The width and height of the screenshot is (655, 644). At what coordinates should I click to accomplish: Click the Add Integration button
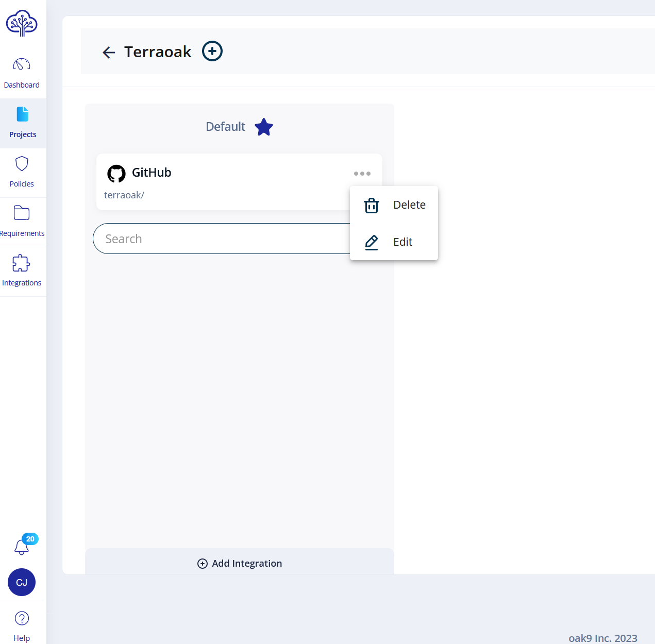pos(240,564)
